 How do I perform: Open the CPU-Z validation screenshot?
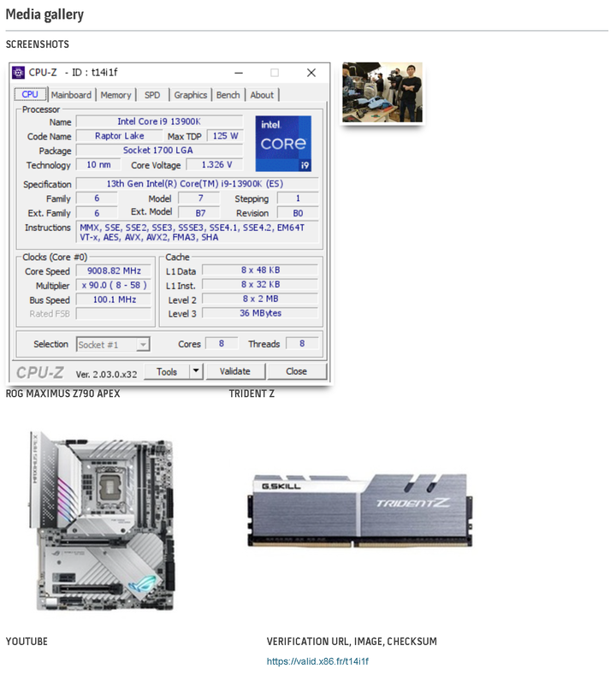click(169, 223)
